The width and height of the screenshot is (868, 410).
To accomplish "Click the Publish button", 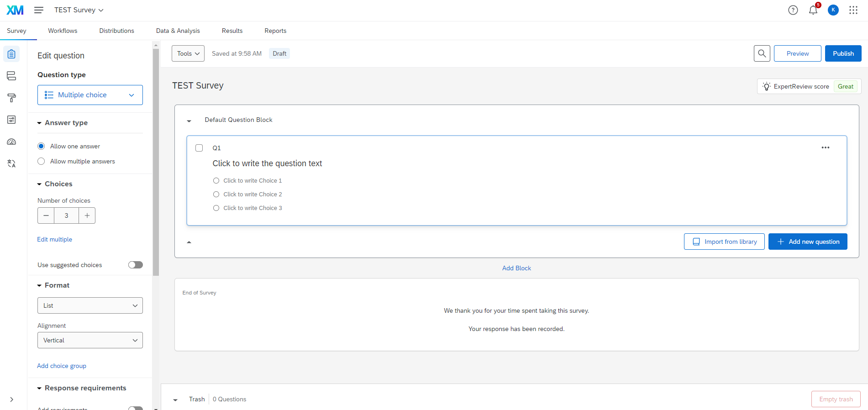I will click(843, 53).
